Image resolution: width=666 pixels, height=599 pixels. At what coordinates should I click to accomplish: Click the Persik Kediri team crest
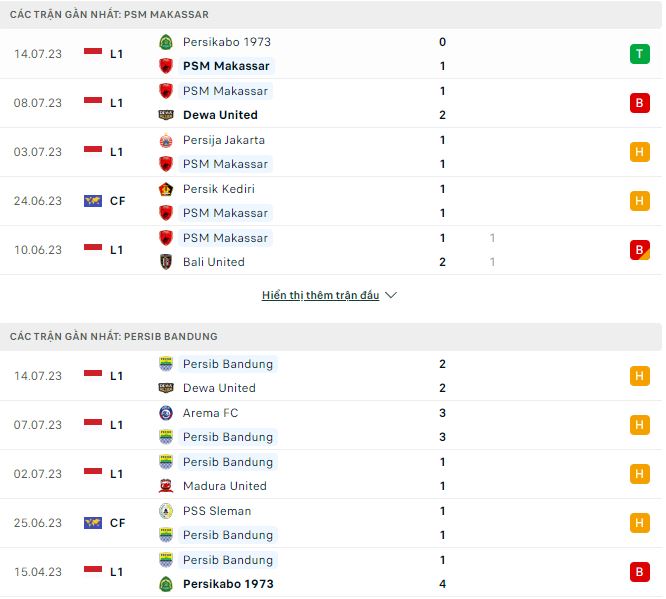(x=166, y=189)
